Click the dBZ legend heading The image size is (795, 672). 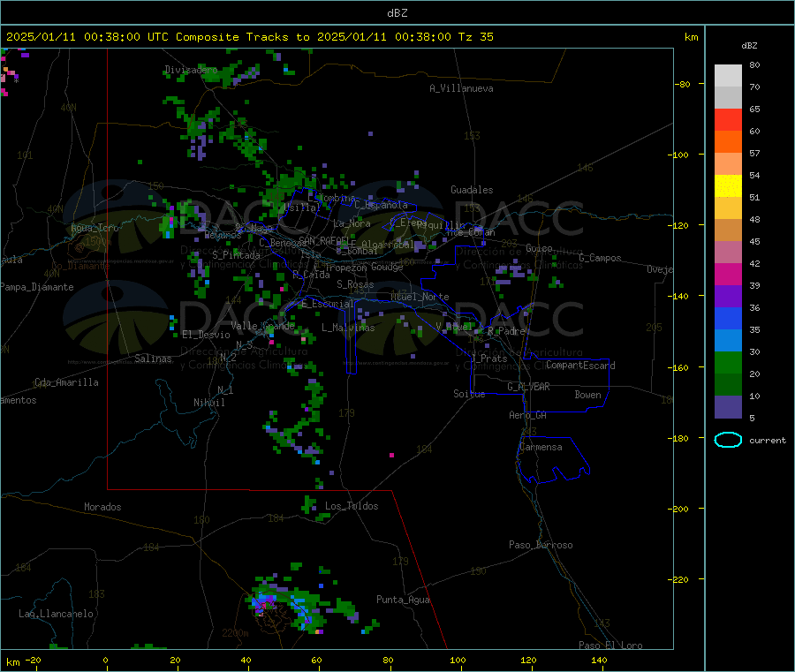pyautogui.click(x=749, y=46)
